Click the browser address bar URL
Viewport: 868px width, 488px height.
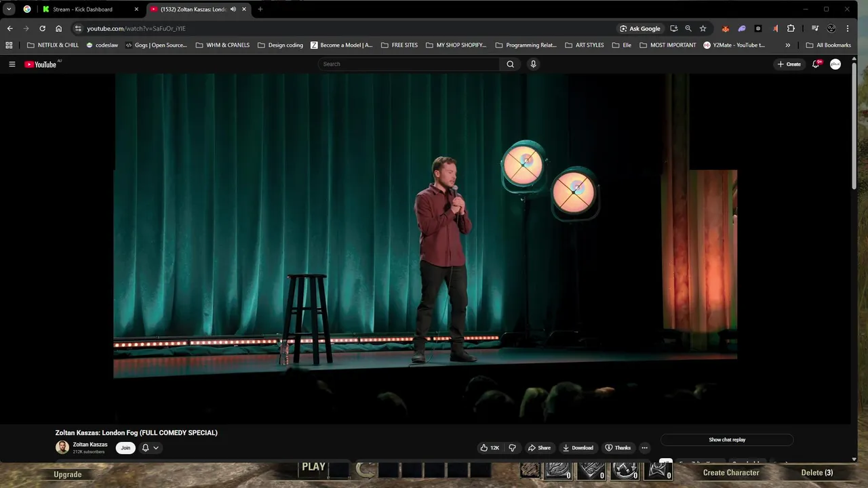[x=136, y=28]
